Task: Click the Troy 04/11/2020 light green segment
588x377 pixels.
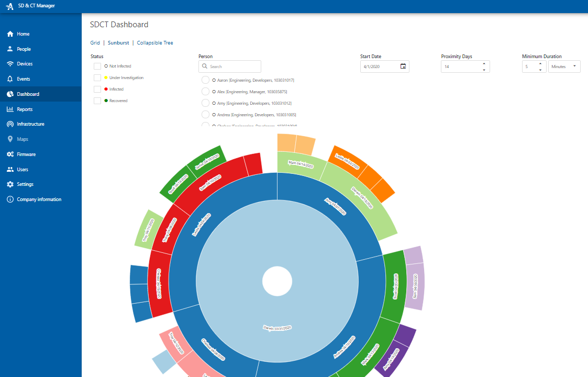Action: click(148, 230)
